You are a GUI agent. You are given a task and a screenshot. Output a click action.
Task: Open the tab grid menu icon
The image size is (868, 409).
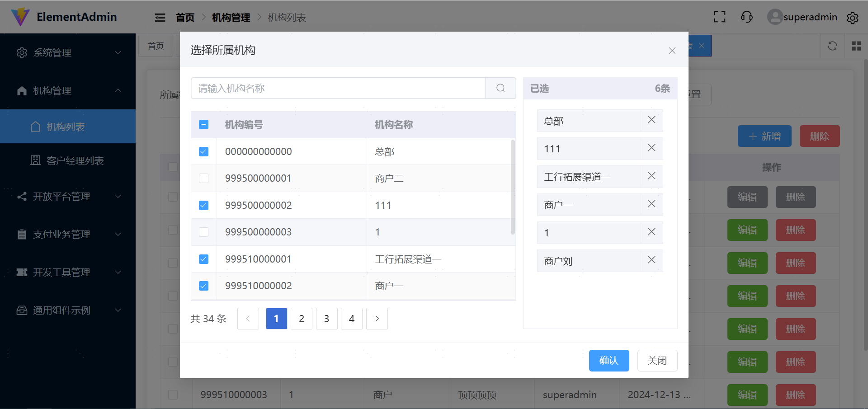[x=856, y=46]
